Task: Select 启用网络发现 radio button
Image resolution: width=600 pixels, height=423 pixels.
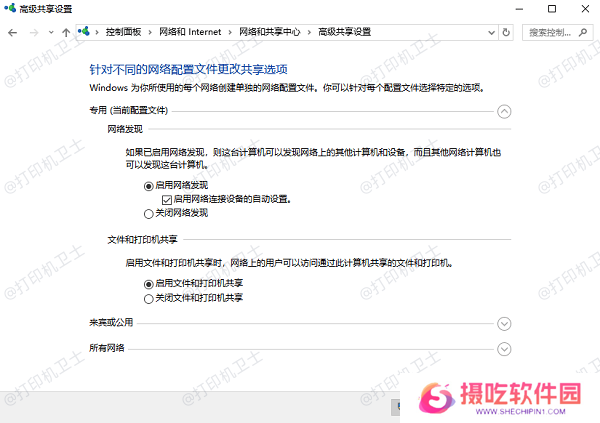Action: tap(149, 185)
